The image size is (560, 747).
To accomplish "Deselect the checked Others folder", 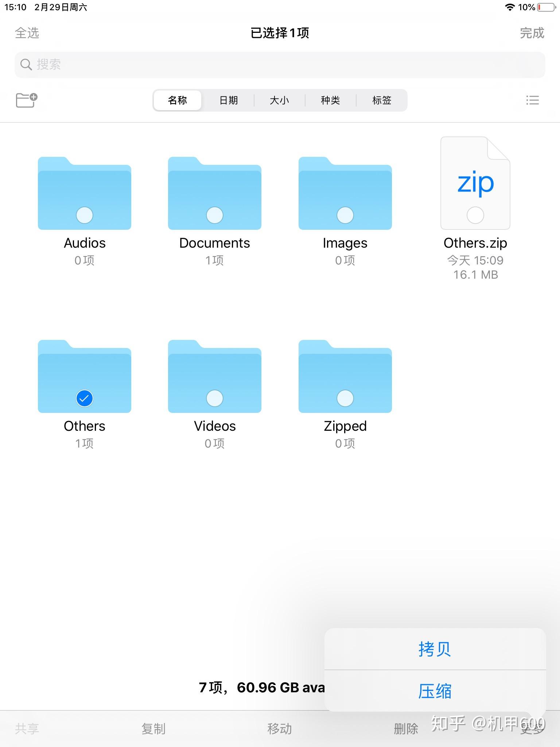I will (85, 398).
